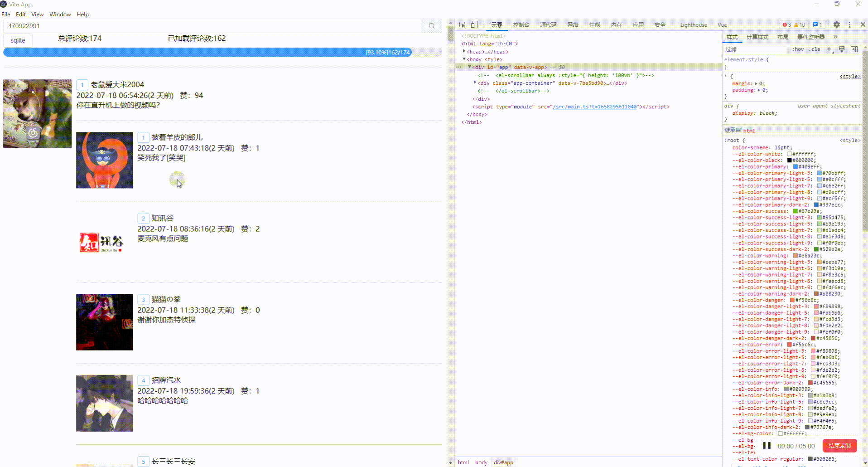Switch to the 网络 tab
The image size is (868, 467).
click(573, 25)
